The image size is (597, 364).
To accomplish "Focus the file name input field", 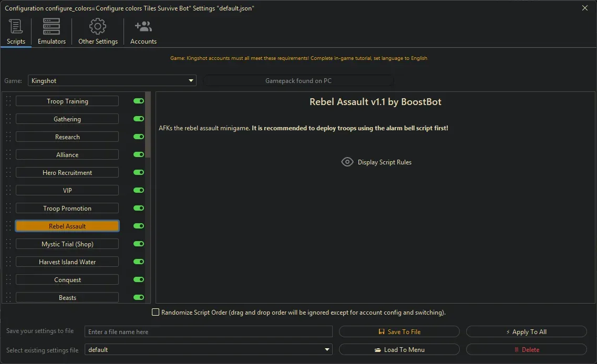I will [209, 332].
